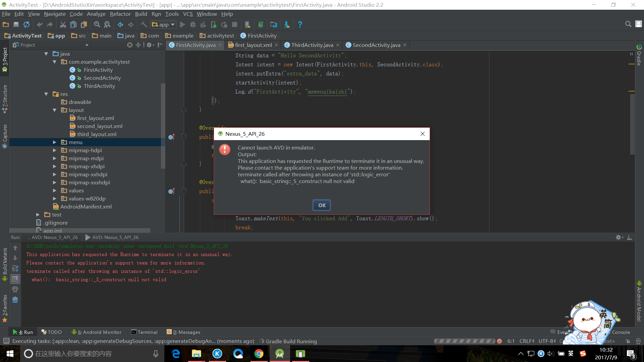Open the Analyze menu

(x=96, y=14)
